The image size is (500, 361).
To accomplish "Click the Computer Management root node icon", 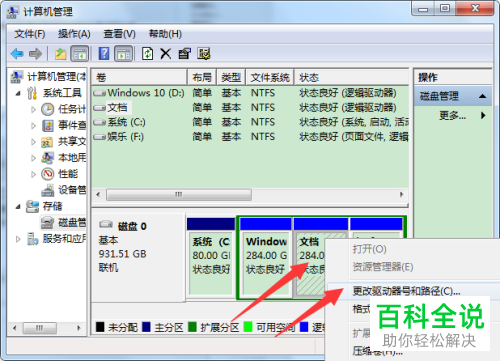I will coord(17,77).
